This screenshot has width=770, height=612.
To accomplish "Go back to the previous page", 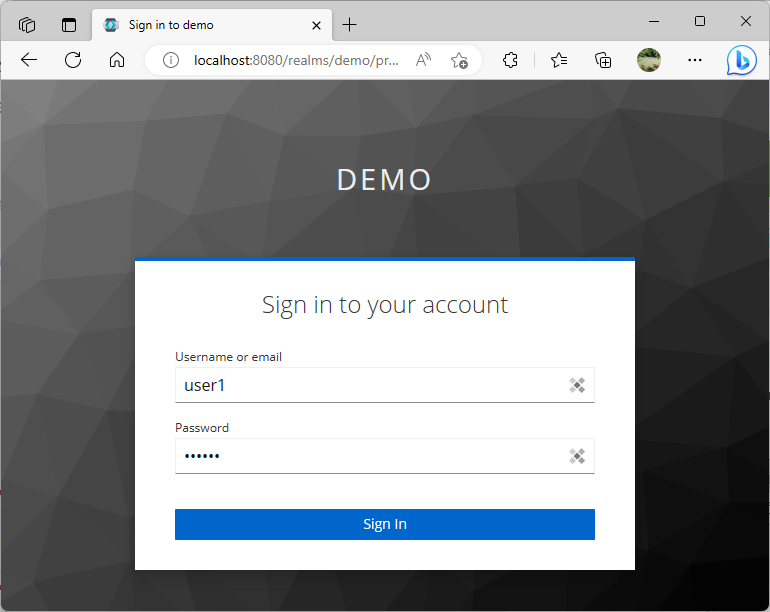I will pos(29,60).
